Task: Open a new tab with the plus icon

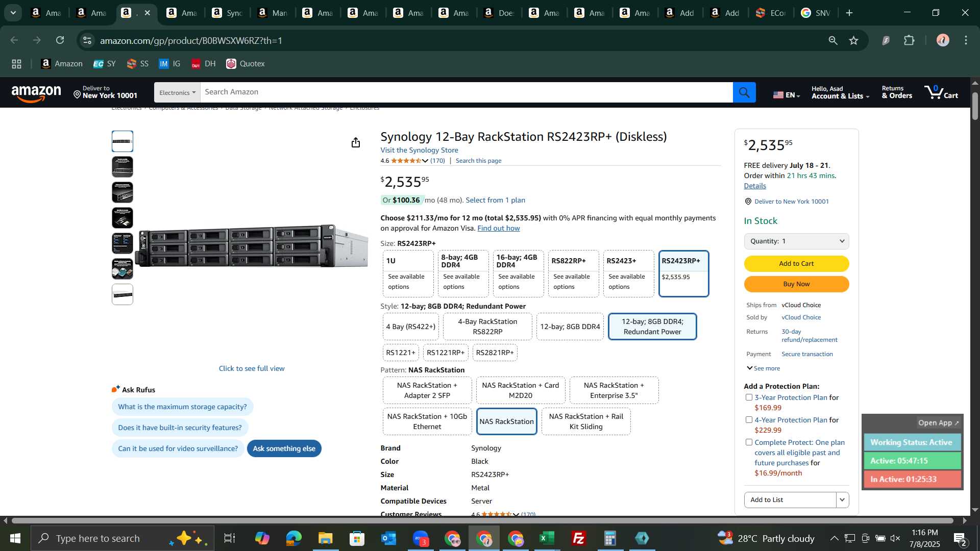Action: 849,13
